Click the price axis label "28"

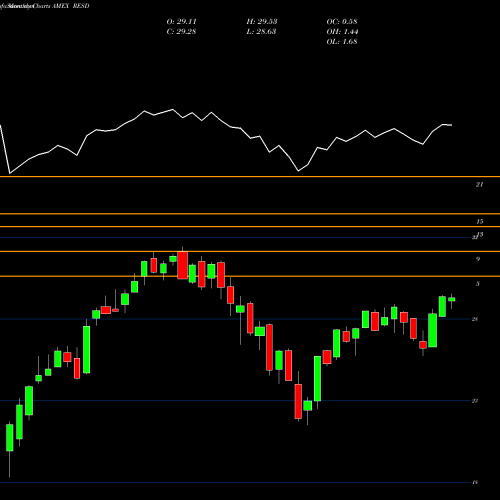coord(475,319)
